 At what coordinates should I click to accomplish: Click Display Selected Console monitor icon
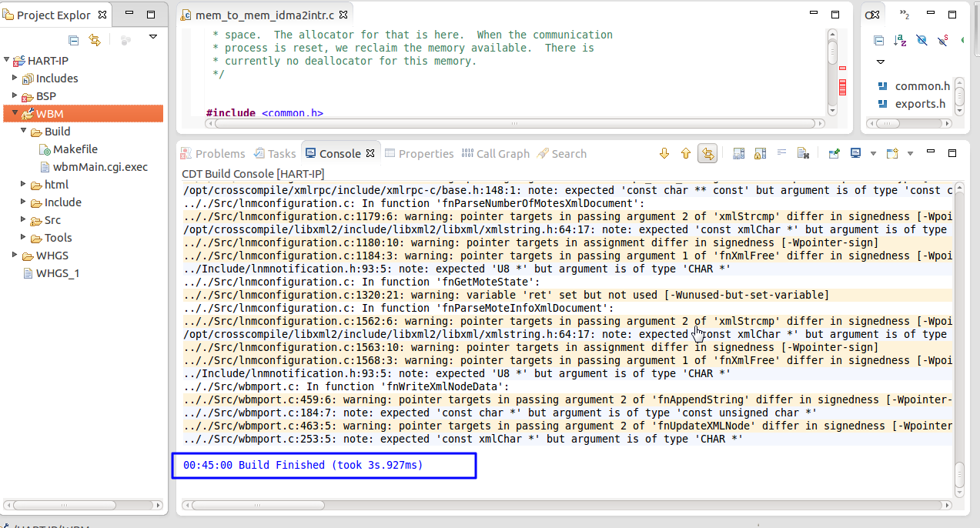click(855, 153)
